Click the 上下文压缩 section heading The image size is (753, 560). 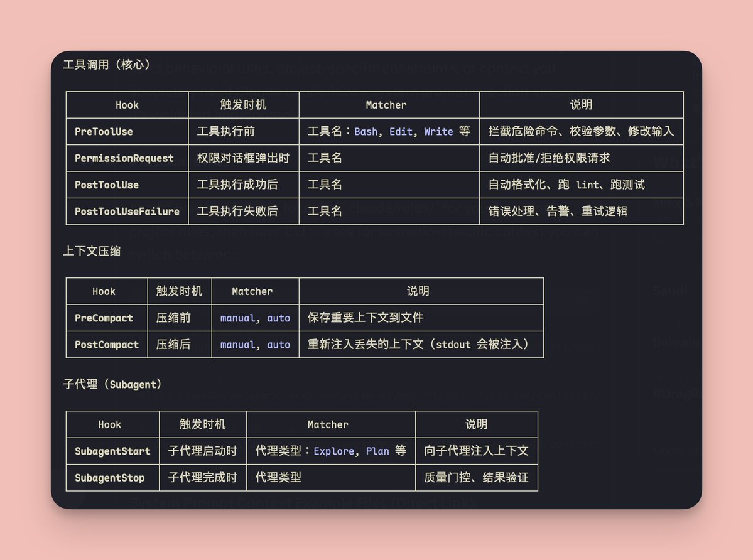pos(92,251)
